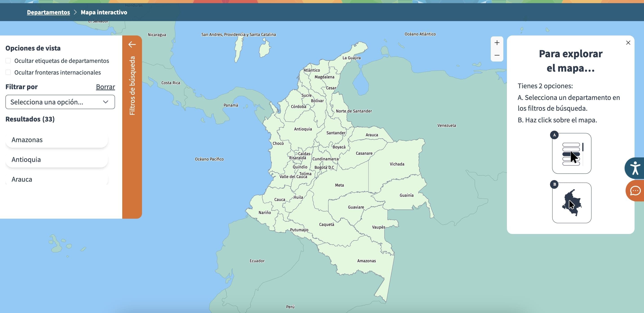The height and width of the screenshot is (313, 644).
Task: Click option A list-selection illustration
Action: [571, 153]
